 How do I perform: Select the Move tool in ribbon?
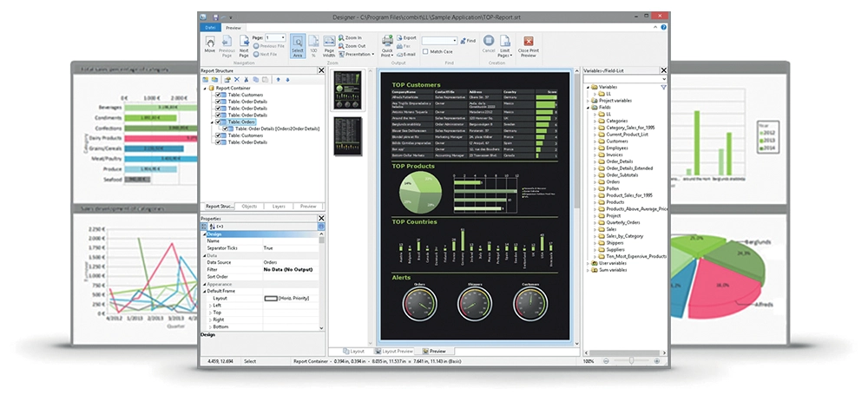tap(210, 43)
